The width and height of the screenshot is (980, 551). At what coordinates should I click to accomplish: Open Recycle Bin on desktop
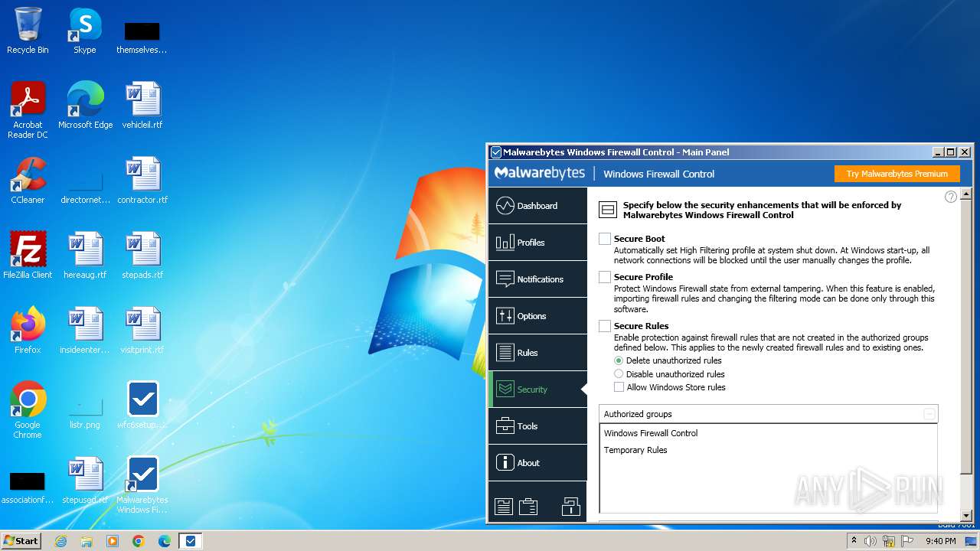point(28,31)
